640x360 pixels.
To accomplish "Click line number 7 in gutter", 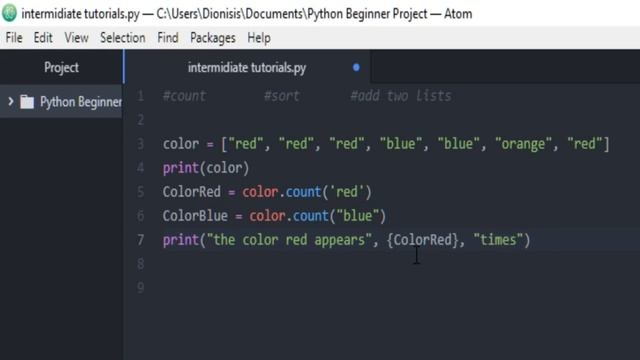I will 140,240.
